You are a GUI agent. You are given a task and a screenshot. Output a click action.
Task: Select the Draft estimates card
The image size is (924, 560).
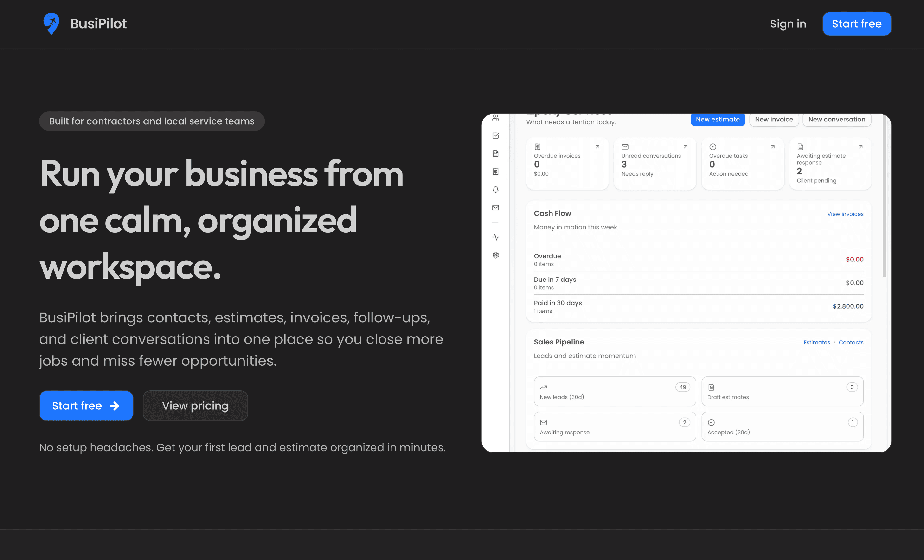click(782, 391)
